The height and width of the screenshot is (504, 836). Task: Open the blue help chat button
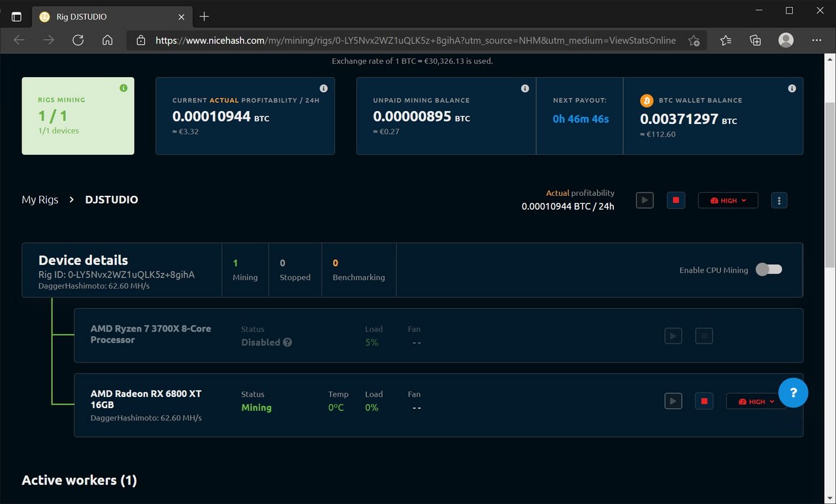coord(794,392)
